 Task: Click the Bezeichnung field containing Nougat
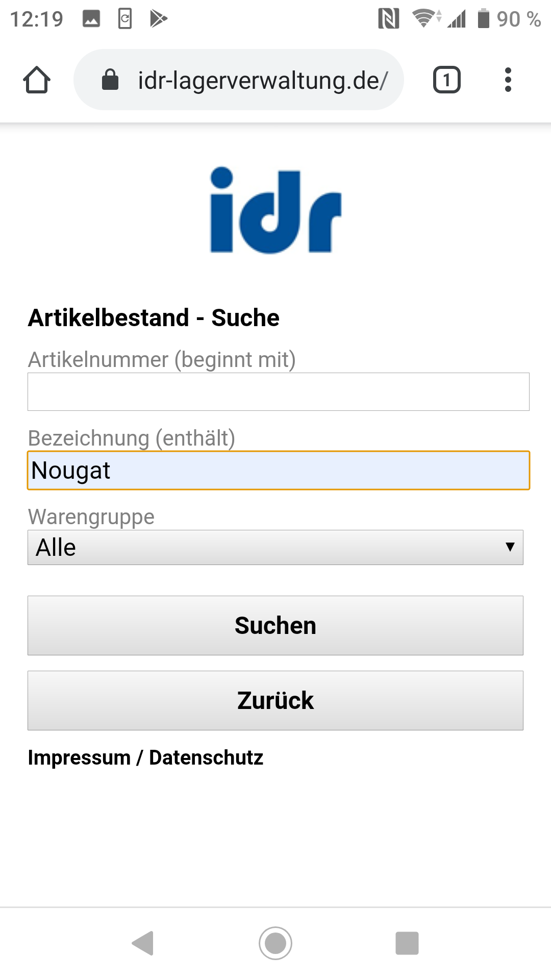pos(278,470)
